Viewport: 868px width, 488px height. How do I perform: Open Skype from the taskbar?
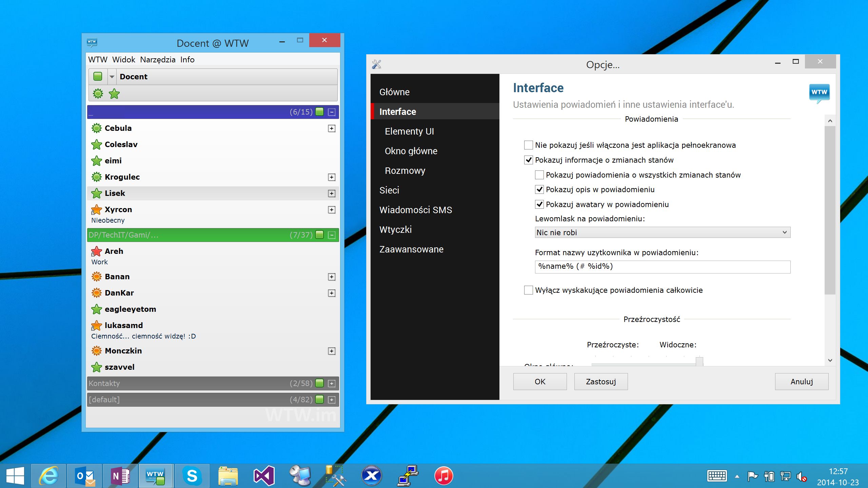192,476
